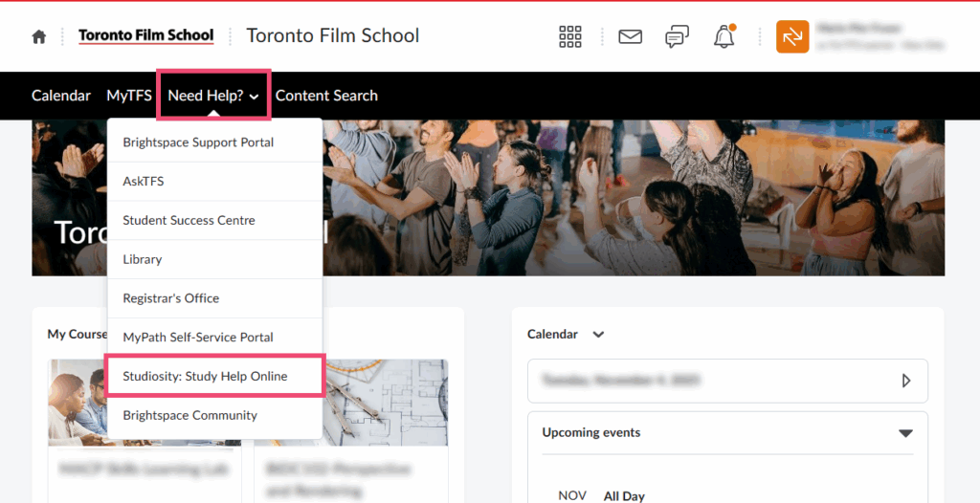Go to next day in calendar
The height and width of the screenshot is (503, 980).
[x=905, y=381]
